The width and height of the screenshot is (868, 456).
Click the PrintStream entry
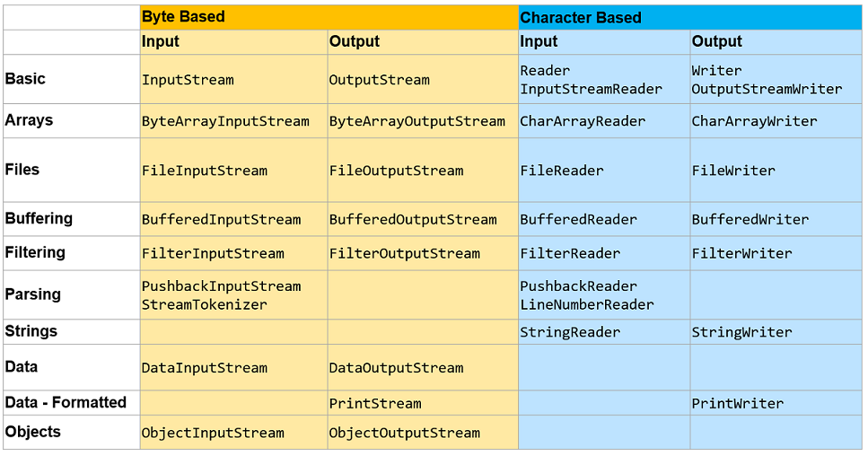[x=375, y=403]
